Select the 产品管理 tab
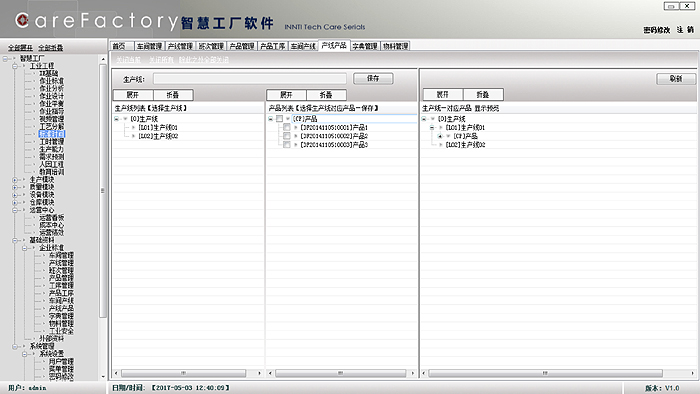Image resolution: width=700 pixels, height=394 pixels. point(242,46)
